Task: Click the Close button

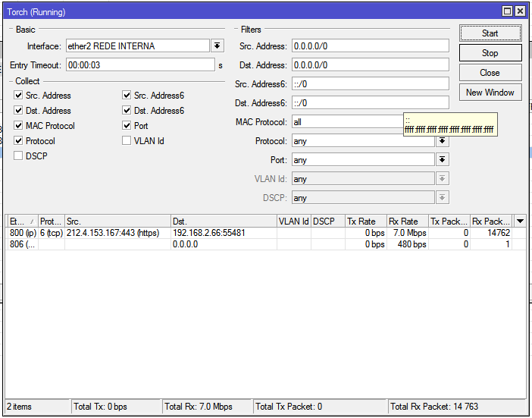Action: click(x=490, y=73)
